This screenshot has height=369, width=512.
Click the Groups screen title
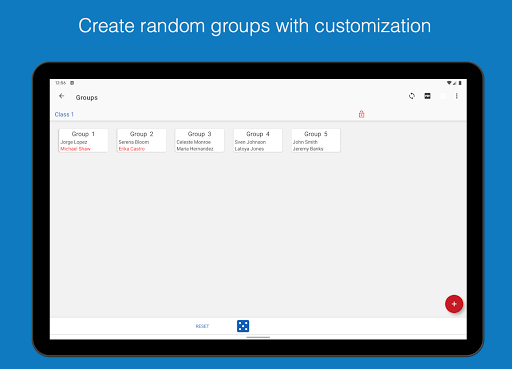(x=87, y=98)
